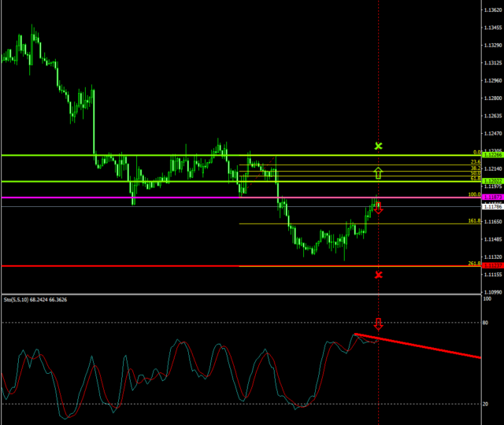Click the green X marker above the chart

(x=379, y=146)
